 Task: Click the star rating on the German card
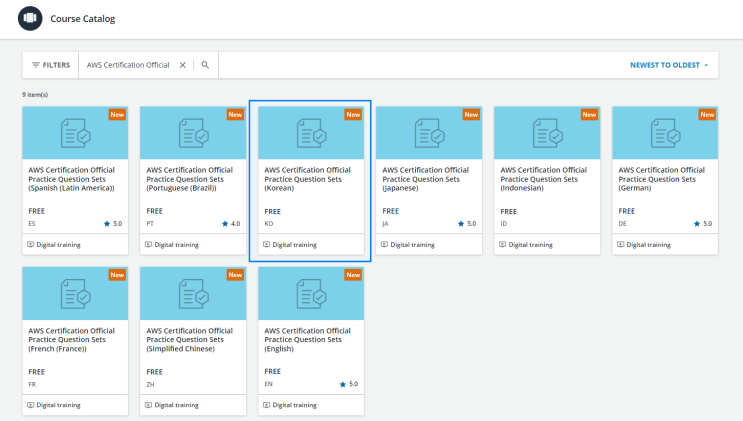pos(703,223)
